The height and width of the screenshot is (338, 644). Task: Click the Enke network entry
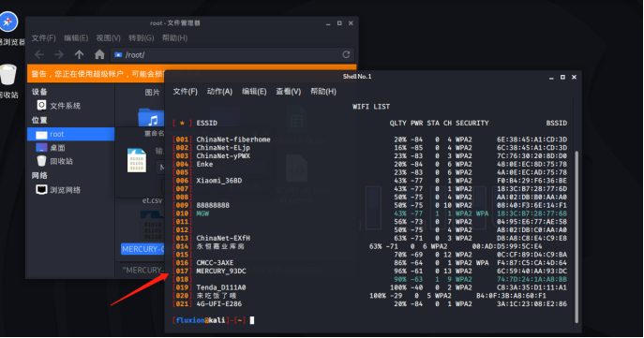point(369,164)
